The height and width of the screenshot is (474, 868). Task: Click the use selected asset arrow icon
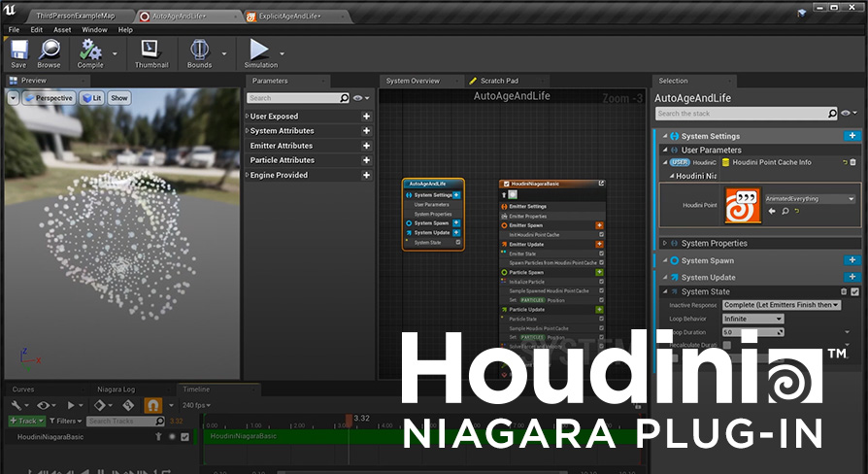(772, 211)
